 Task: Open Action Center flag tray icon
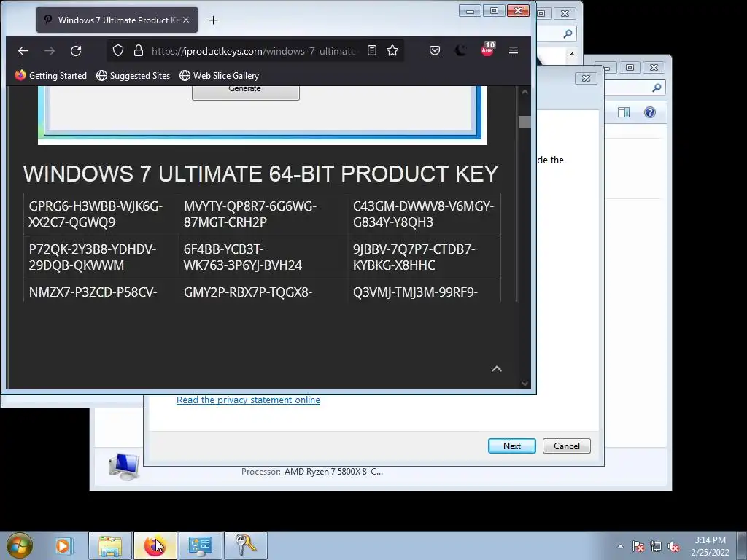638,546
